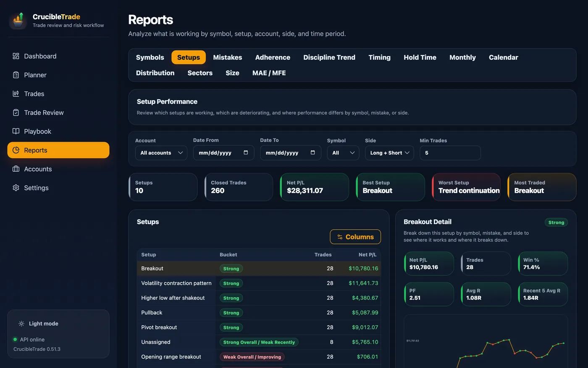The width and height of the screenshot is (588, 368).
Task: Click the Trade Review checklist icon
Action: pos(16,112)
